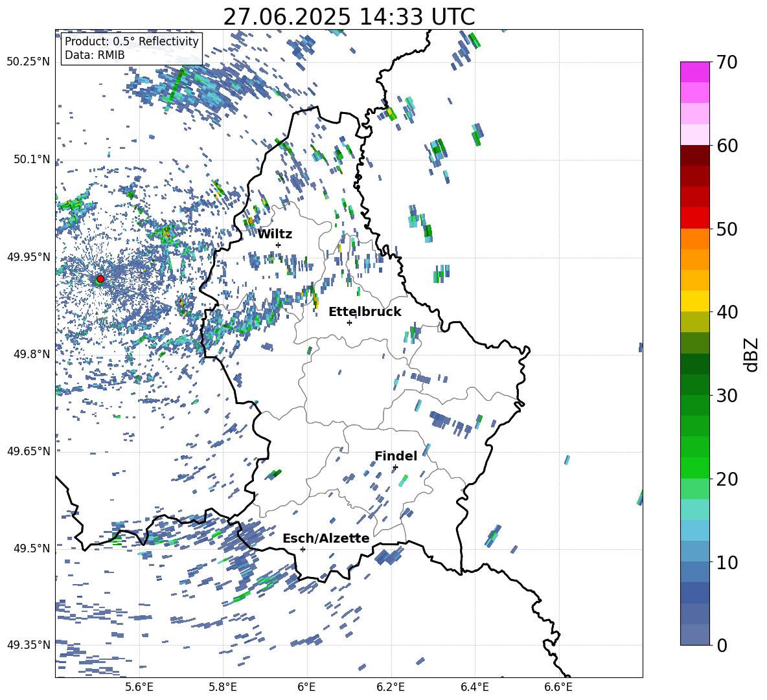Click the 49.5°N latitude label
Image resolution: width=767 pixels, height=700 pixels.
click(x=32, y=548)
